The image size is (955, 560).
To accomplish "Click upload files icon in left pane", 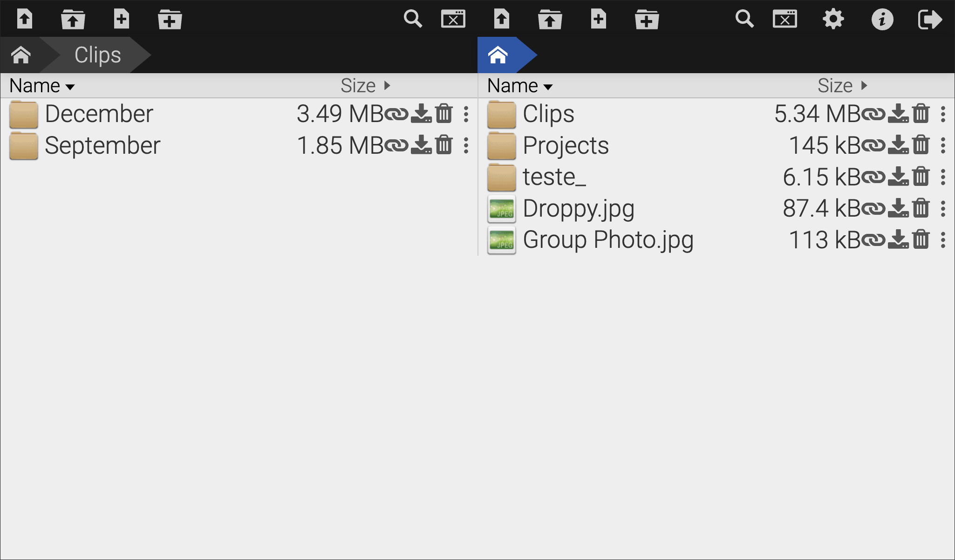I will tap(25, 20).
